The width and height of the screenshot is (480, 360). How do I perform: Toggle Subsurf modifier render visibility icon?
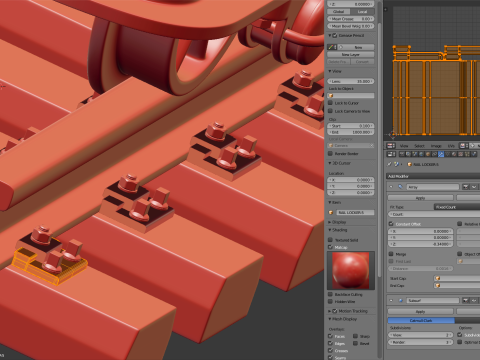tap(466, 300)
